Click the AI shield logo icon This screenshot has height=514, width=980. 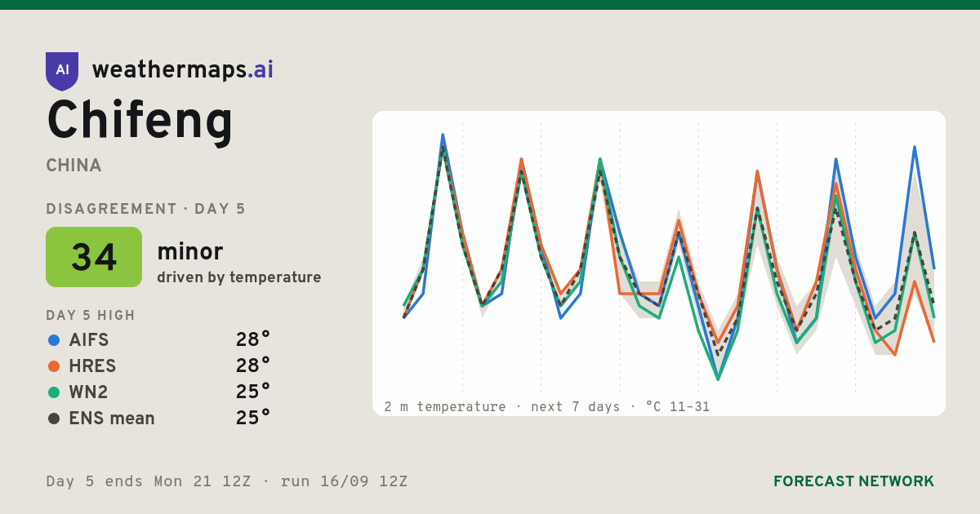click(x=62, y=70)
